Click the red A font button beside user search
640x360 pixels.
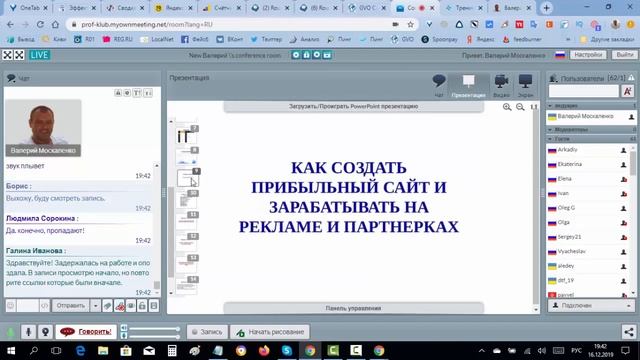[x=628, y=91]
